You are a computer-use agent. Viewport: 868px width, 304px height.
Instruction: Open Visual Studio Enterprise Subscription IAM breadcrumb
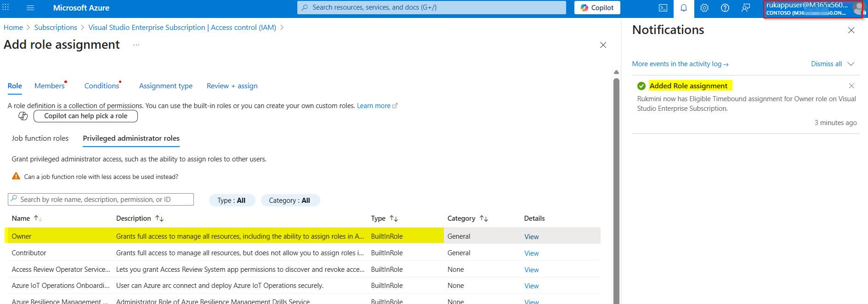click(182, 28)
